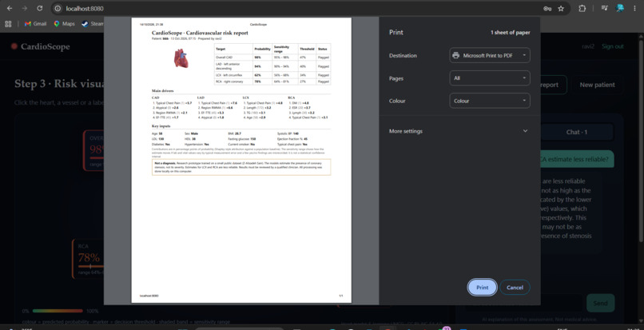Click 'Overall CAD' row in preview table
Viewport: 644px width, 330px height.
(x=272, y=58)
